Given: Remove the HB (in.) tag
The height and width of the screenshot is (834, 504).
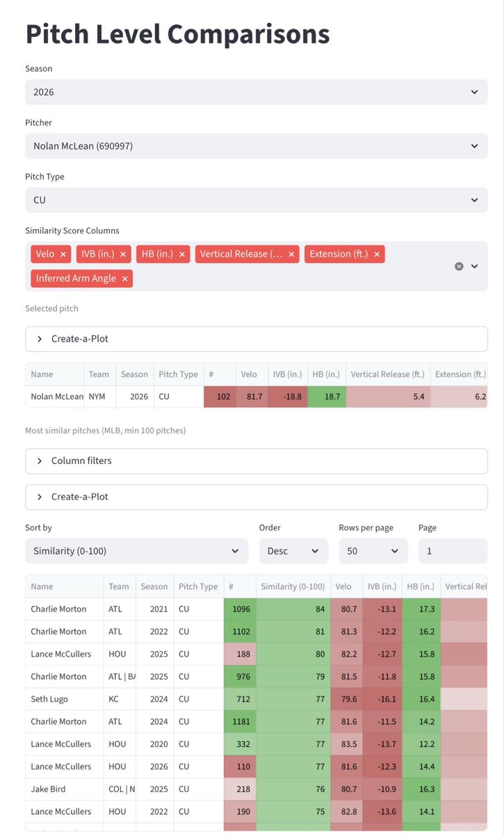Looking at the screenshot, I should 182,255.
